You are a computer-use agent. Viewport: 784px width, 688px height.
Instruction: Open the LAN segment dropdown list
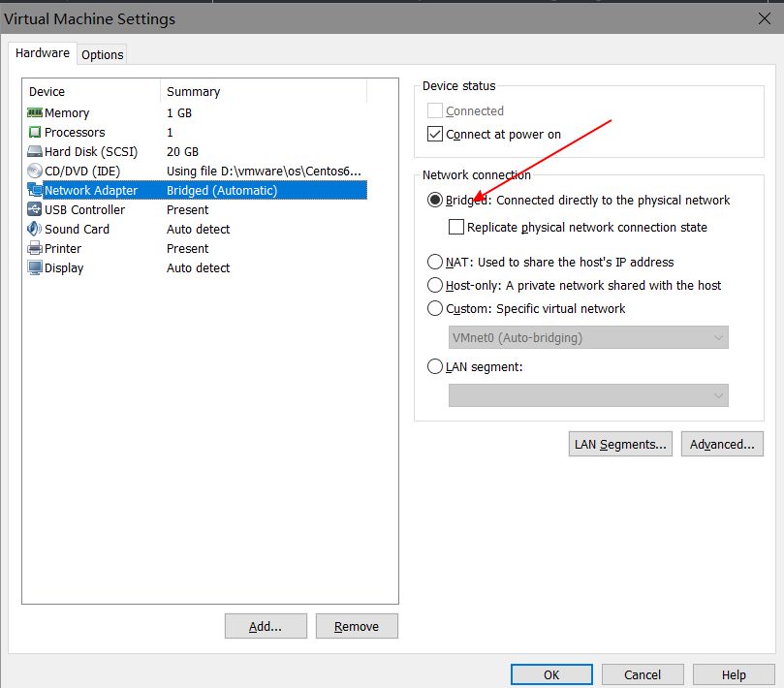pos(588,395)
